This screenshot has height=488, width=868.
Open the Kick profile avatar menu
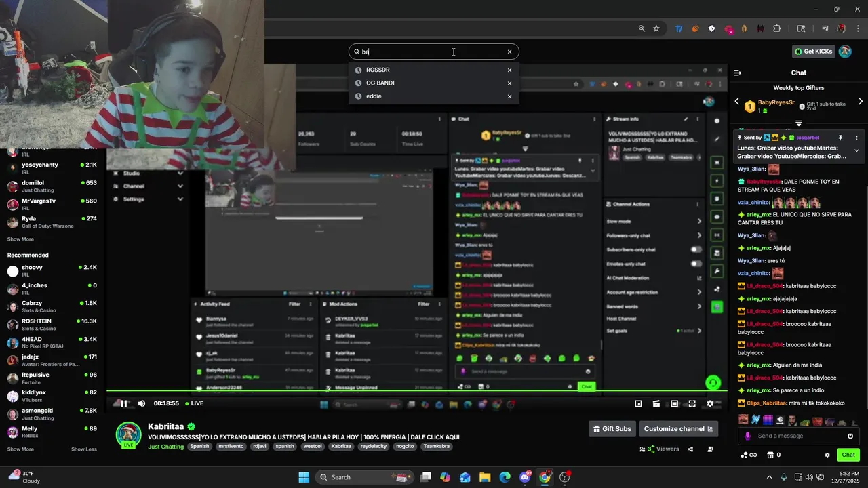(x=845, y=52)
